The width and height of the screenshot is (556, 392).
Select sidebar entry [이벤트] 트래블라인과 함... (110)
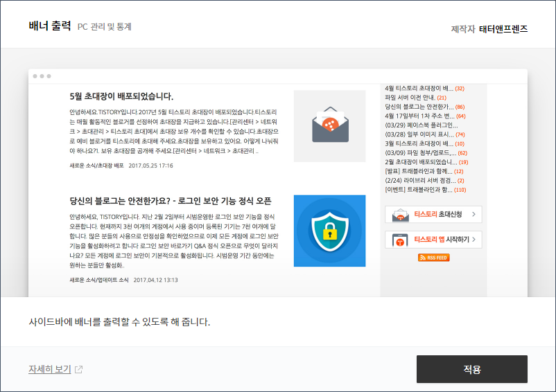click(426, 190)
